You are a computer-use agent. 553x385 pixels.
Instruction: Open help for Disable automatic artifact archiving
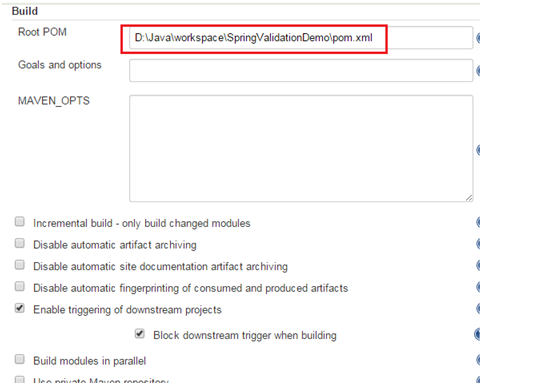[x=478, y=244]
